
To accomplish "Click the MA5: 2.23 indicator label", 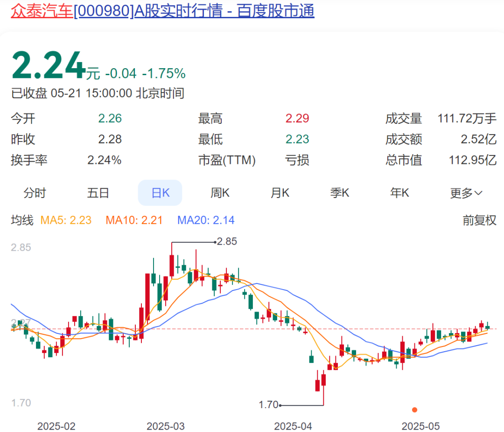I will [x=66, y=220].
